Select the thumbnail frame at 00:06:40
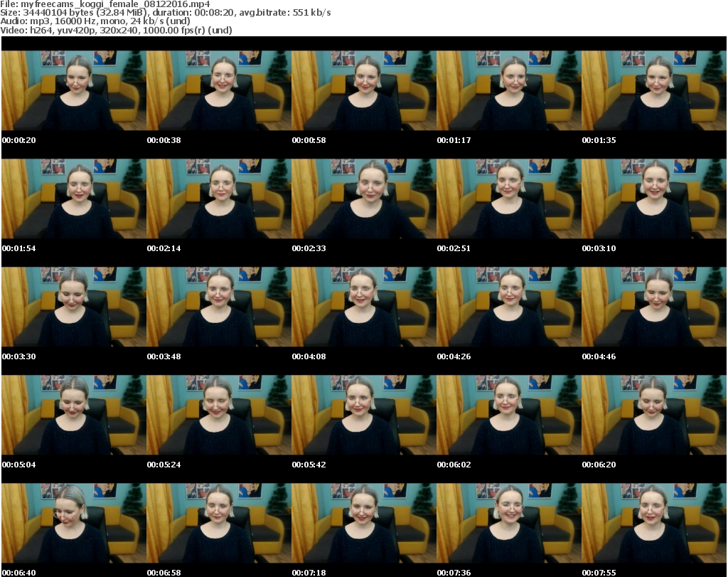The width and height of the screenshot is (728, 577). tap(74, 524)
